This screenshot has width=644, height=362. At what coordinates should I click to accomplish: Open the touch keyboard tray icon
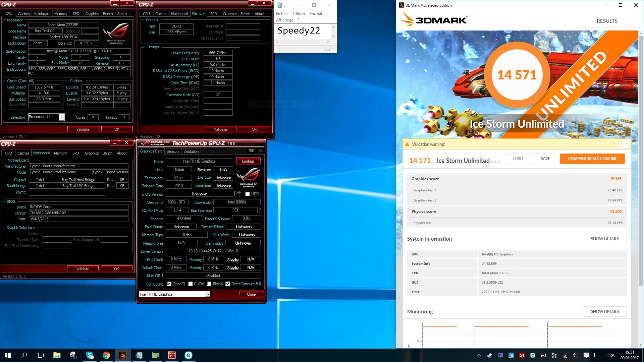coord(598,355)
